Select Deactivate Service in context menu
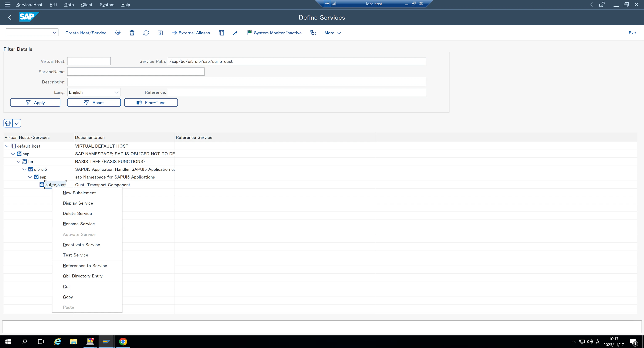This screenshot has width=644, height=348. pos(87,245)
